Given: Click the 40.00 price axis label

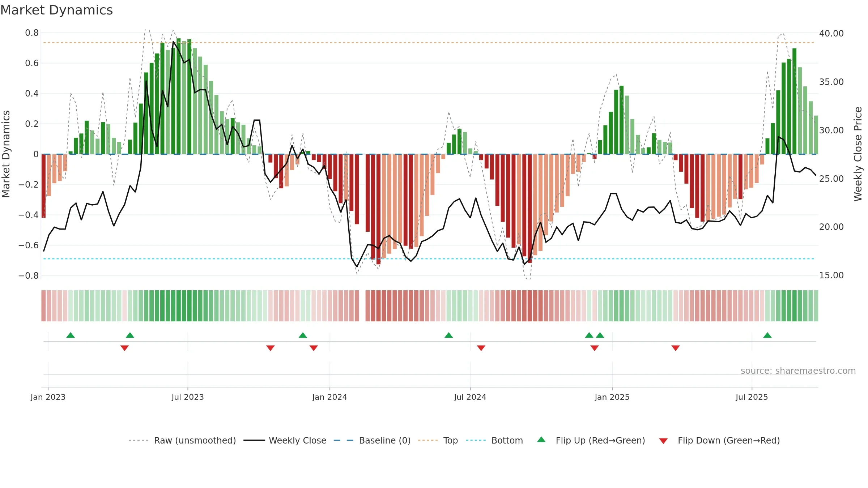Looking at the screenshot, I should pos(831,34).
